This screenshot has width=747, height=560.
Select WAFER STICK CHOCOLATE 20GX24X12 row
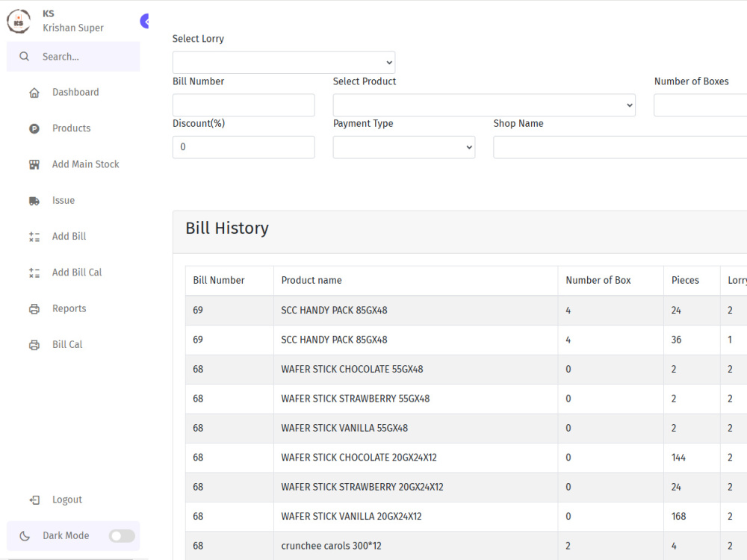[x=466, y=458]
